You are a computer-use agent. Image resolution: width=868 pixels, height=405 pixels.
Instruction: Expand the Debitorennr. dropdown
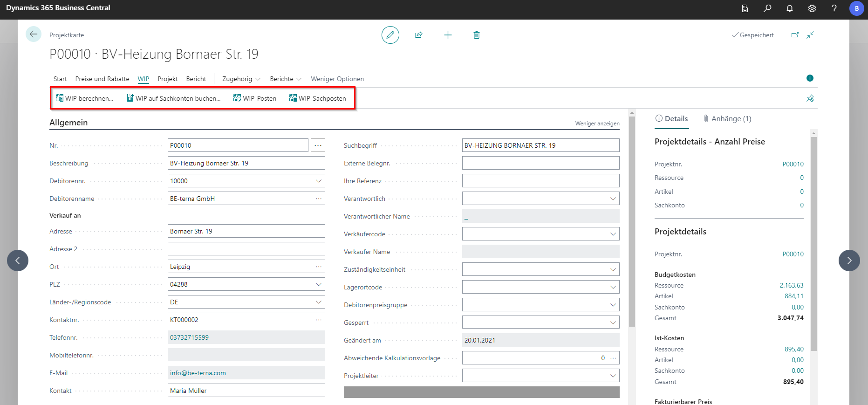[x=319, y=181]
